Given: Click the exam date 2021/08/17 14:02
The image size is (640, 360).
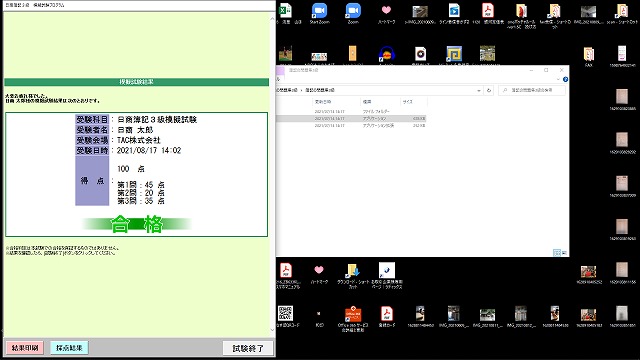Looking at the screenshot, I should click(149, 151).
